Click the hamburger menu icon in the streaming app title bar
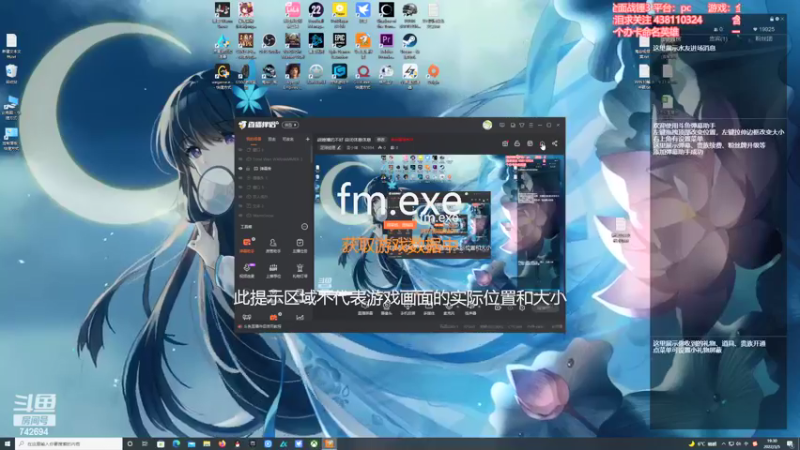The image size is (800, 450). point(531,125)
